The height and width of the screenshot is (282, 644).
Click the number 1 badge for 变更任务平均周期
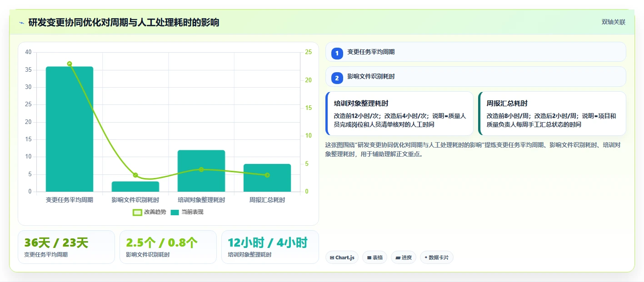coord(337,54)
